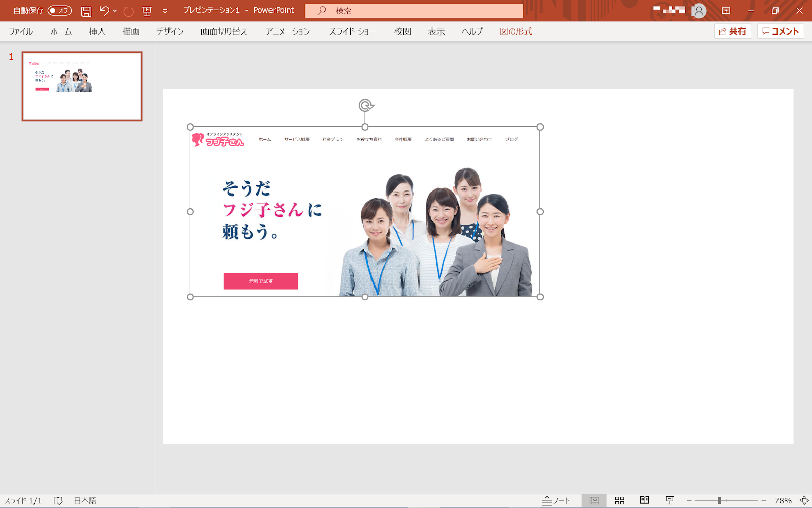Switch to the ホーム tab
Viewport: 812px width, 508px height.
pyautogui.click(x=61, y=31)
